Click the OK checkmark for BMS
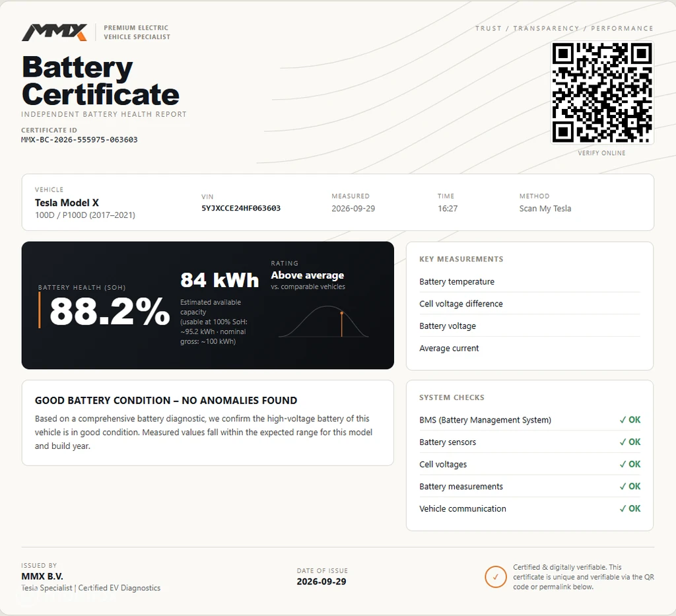 click(630, 420)
